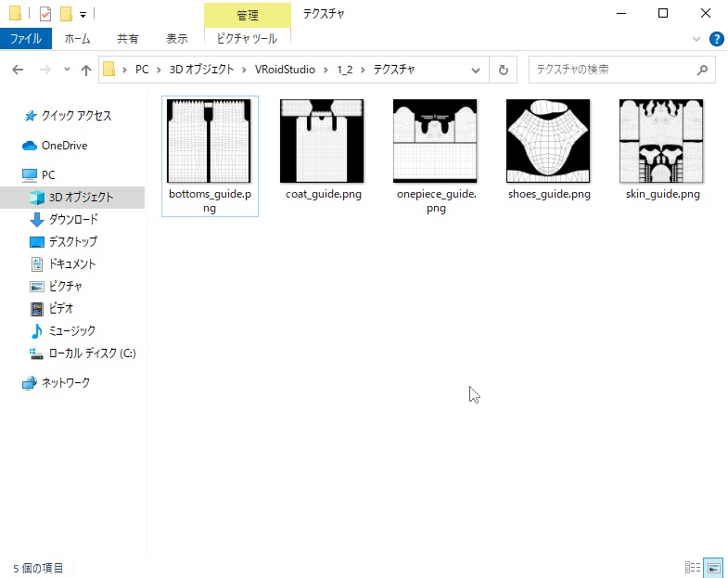Open the recent locations dropdown arrow

pyautogui.click(x=67, y=70)
